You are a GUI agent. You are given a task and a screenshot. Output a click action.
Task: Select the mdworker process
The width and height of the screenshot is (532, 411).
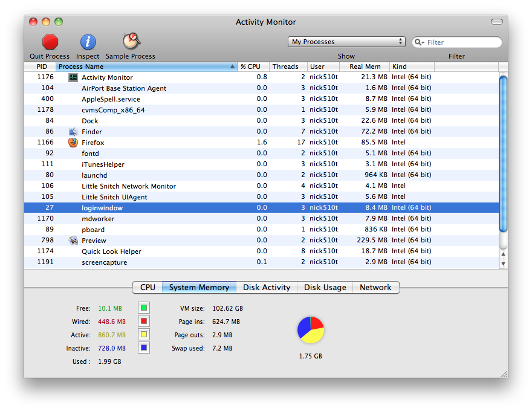261,219
